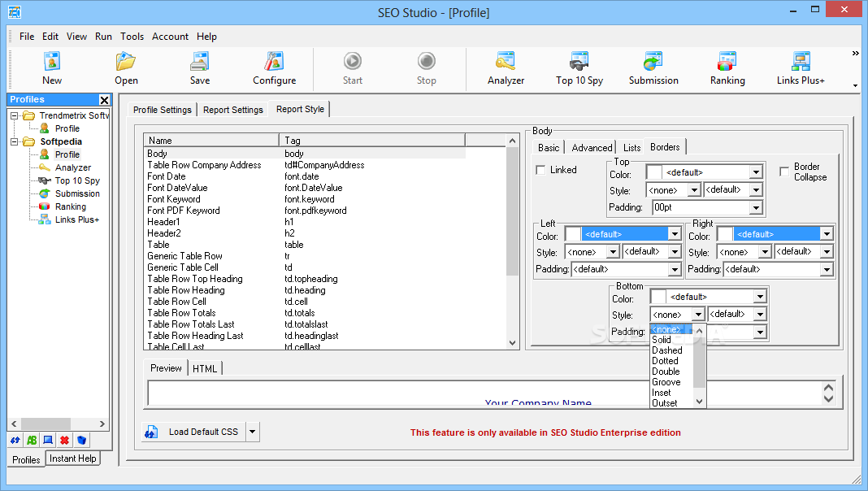Click the Left color swatch
868x491 pixels.
(574, 234)
